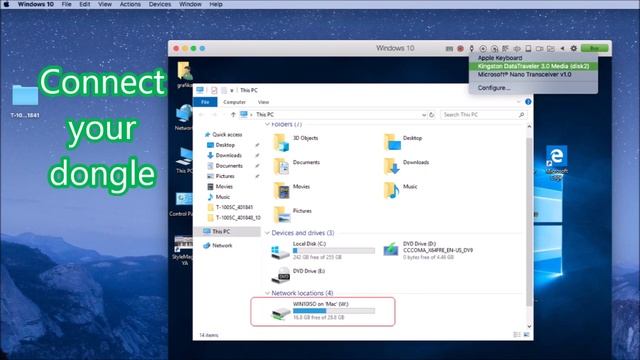This screenshot has width=640, height=360.
Task: Click the Local Disk (C:) capacity bar
Action: pyautogui.click(x=334, y=251)
